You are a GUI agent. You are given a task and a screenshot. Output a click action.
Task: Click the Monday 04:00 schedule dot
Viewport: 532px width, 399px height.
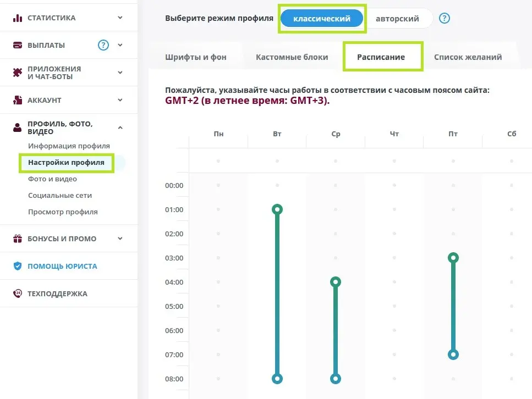coord(218,282)
